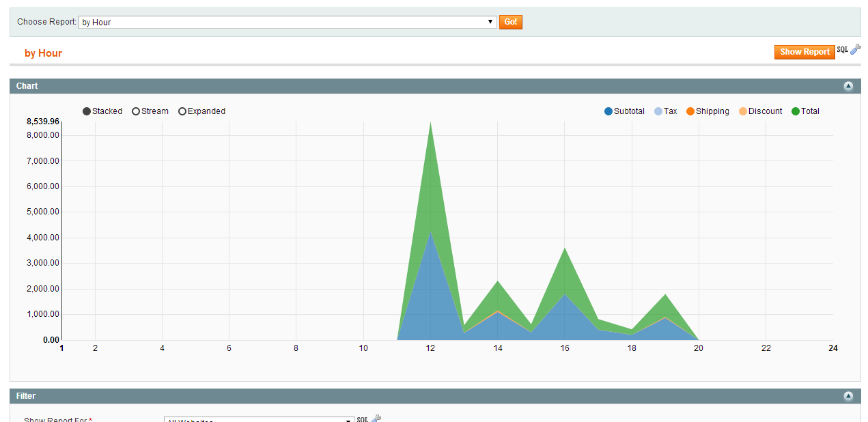The height and width of the screenshot is (422, 868).
Task: Toggle the Tax series in the legend
Action: (666, 111)
